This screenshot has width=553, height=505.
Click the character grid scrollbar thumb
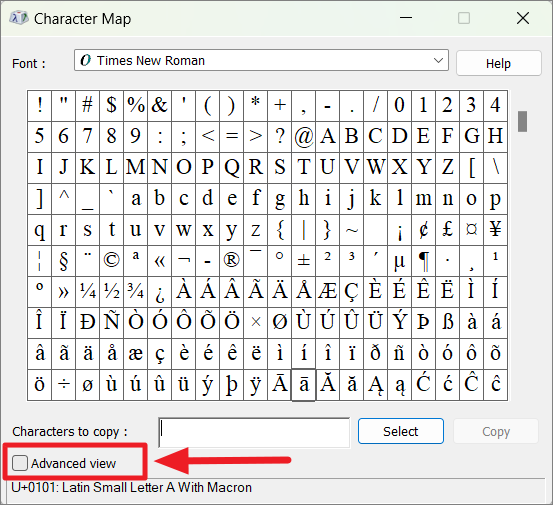[522, 122]
